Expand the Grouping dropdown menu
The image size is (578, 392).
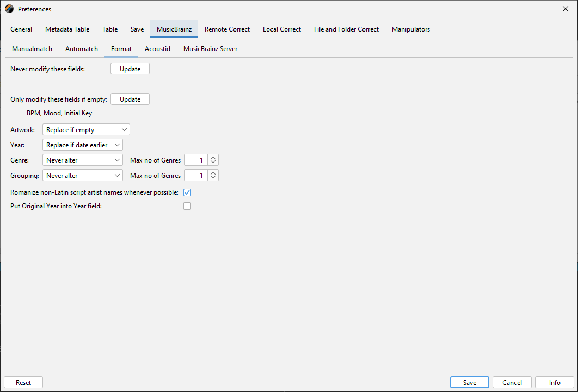83,176
